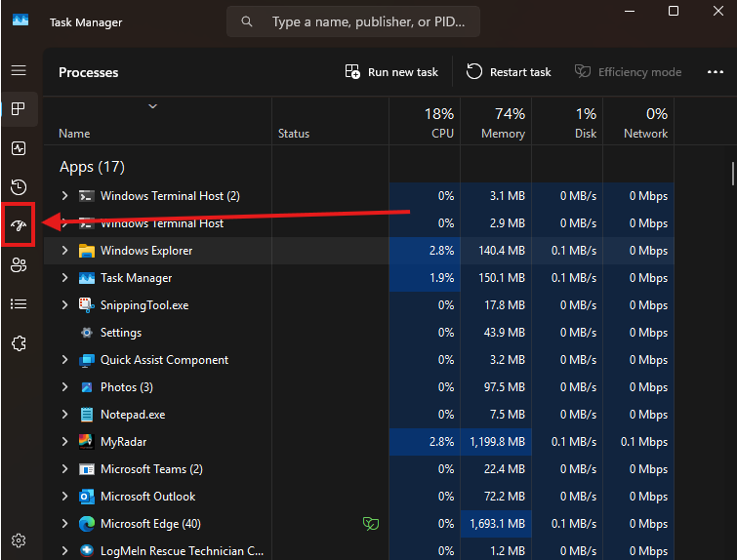Expand the Task Manager process
Screen dimensions: 737x560
coord(64,278)
